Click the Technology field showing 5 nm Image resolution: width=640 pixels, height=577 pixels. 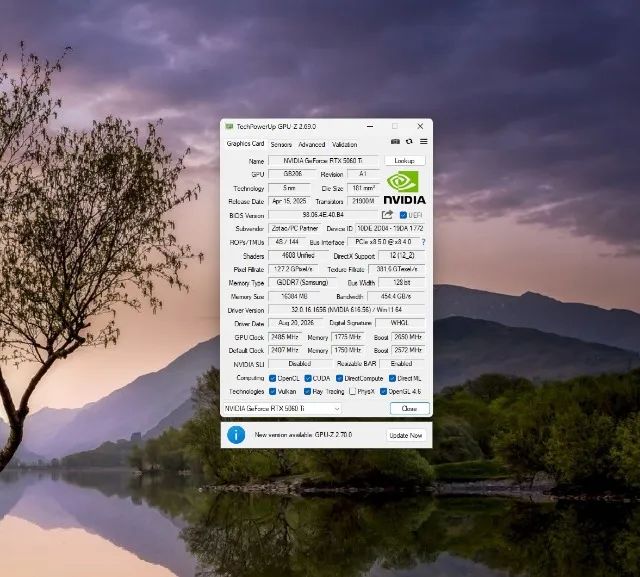tap(289, 188)
